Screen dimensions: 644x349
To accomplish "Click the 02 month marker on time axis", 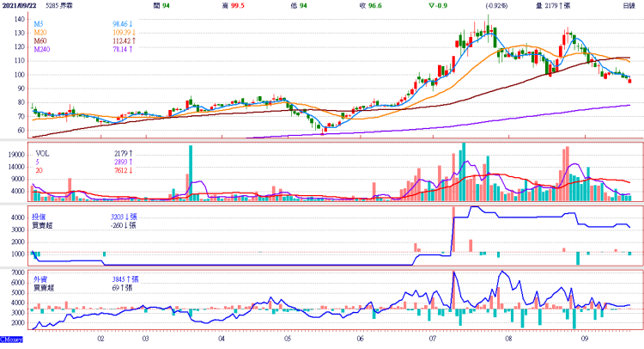I will point(100,339).
